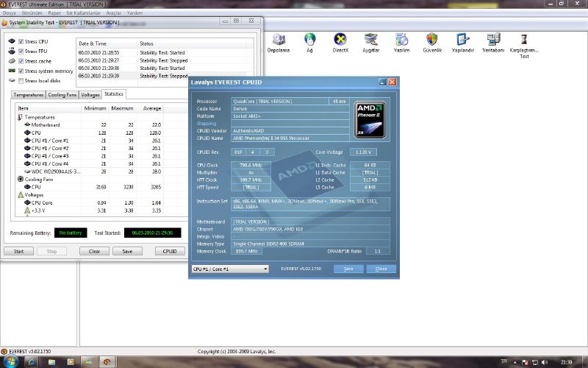
Task: Click the volume speaker tray icon
Action: (544, 362)
